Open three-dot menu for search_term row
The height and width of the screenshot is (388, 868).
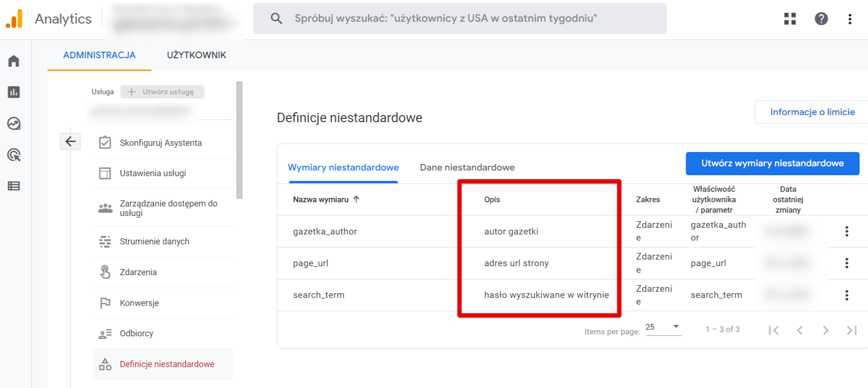(x=847, y=295)
